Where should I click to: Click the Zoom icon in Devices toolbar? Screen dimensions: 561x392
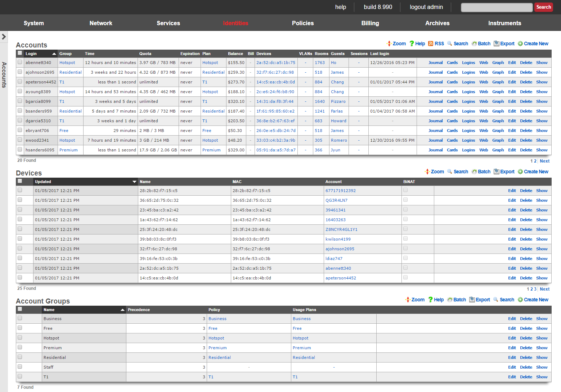(427, 172)
